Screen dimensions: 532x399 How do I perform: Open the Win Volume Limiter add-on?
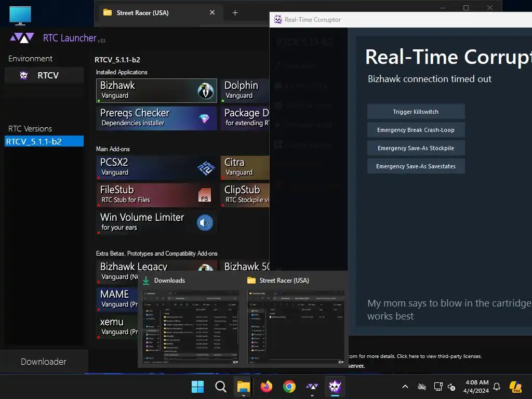(156, 222)
